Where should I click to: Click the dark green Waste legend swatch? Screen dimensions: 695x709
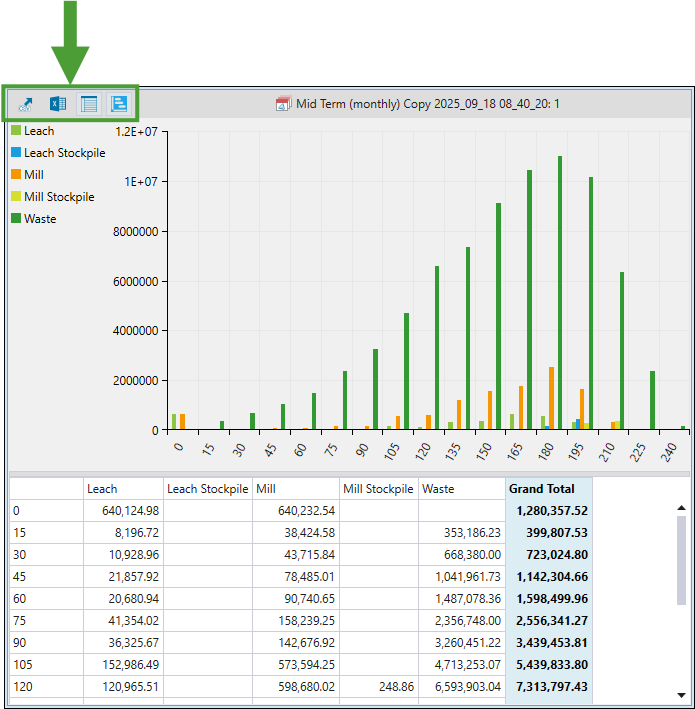click(x=16, y=219)
